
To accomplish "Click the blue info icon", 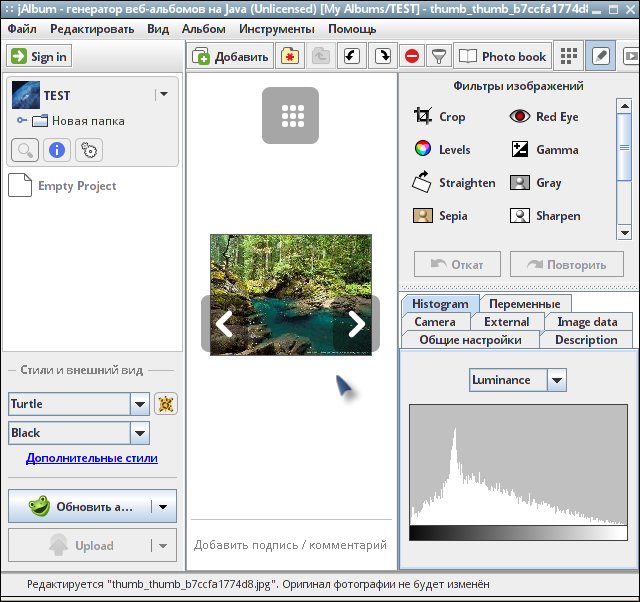I will coord(57,150).
